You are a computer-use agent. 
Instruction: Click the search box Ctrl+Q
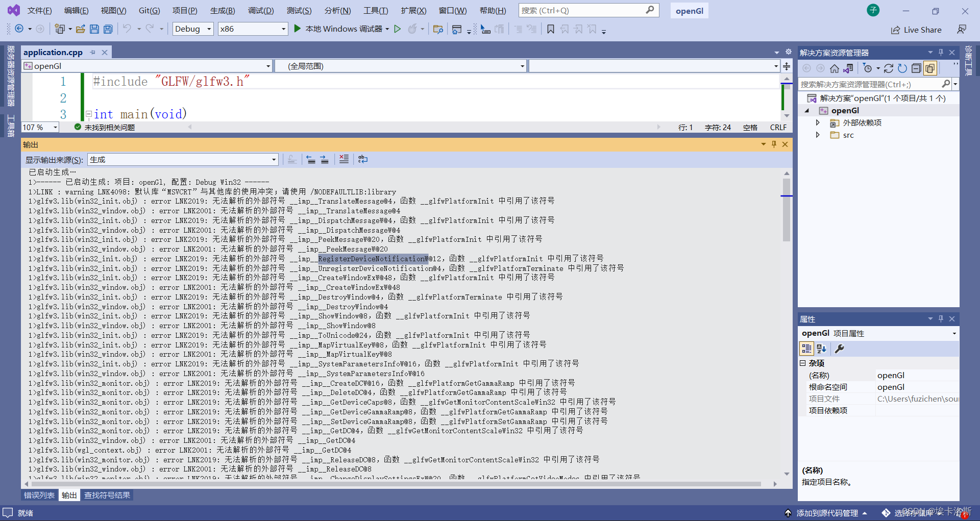pos(589,10)
